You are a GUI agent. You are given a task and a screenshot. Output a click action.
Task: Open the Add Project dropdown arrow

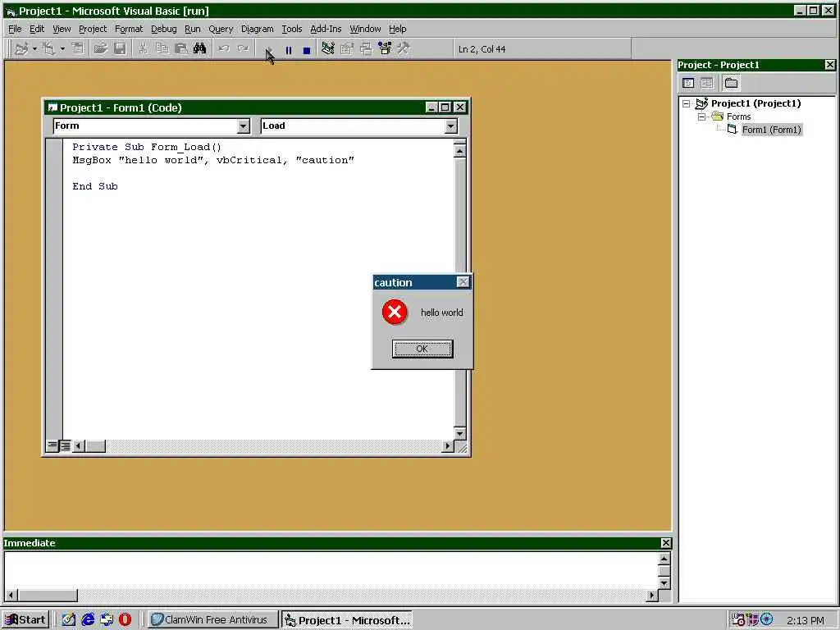pyautogui.click(x=34, y=48)
